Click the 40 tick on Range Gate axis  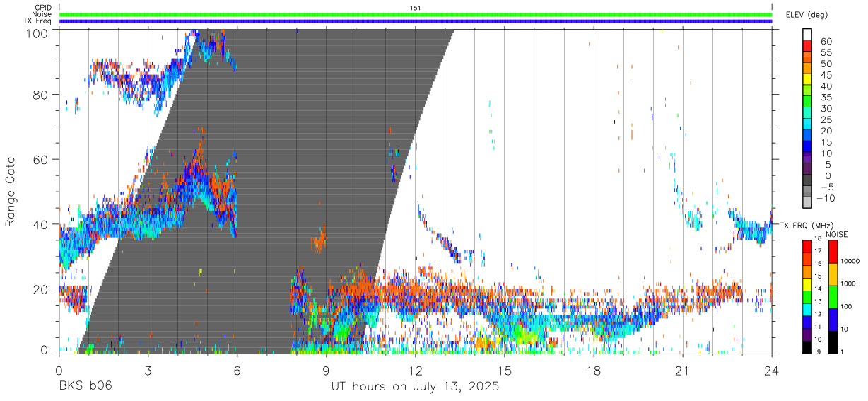click(x=40, y=224)
